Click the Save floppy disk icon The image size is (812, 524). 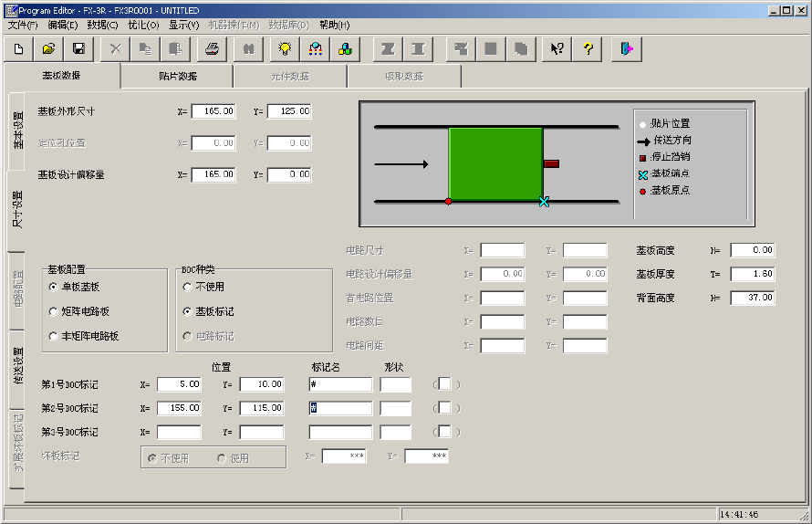[x=78, y=48]
